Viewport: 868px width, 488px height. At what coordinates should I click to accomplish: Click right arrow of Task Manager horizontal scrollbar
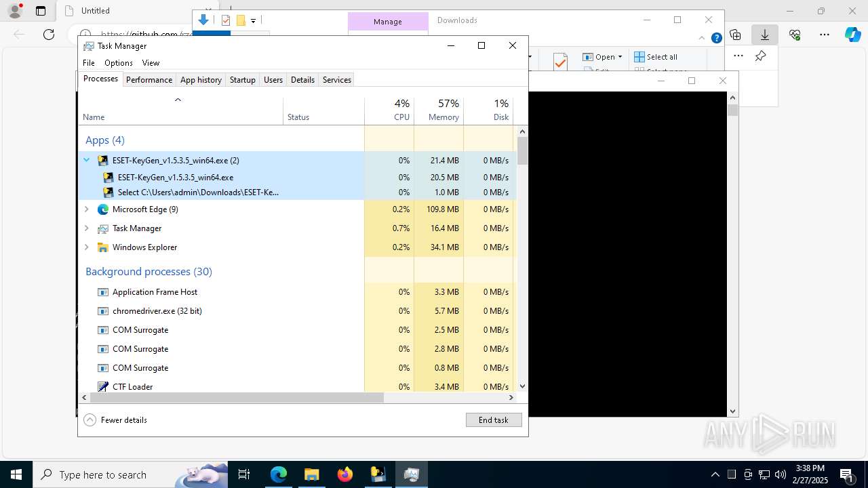click(511, 397)
